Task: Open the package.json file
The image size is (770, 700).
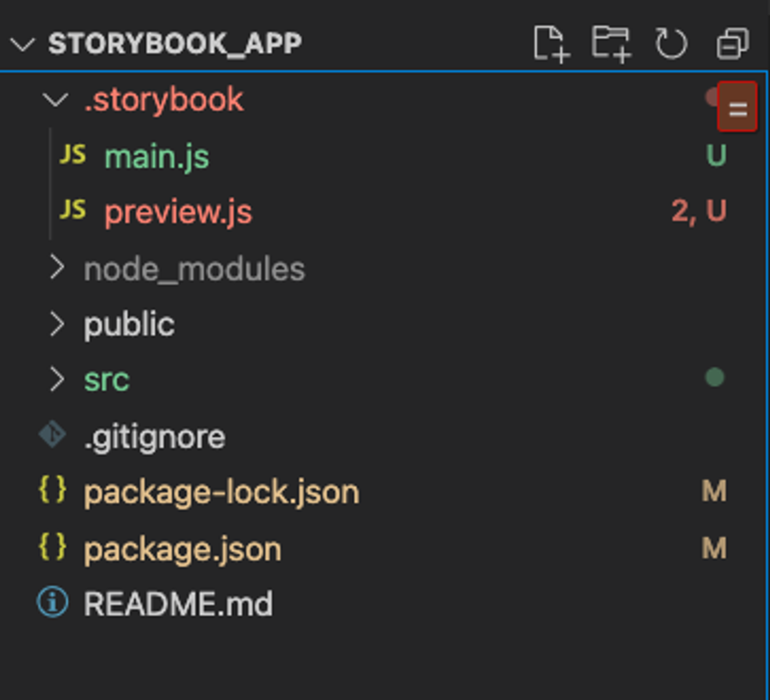Action: [183, 549]
